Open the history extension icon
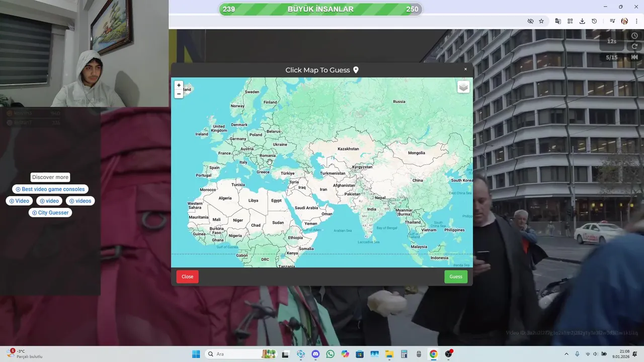The height and width of the screenshot is (362, 644). [x=594, y=21]
